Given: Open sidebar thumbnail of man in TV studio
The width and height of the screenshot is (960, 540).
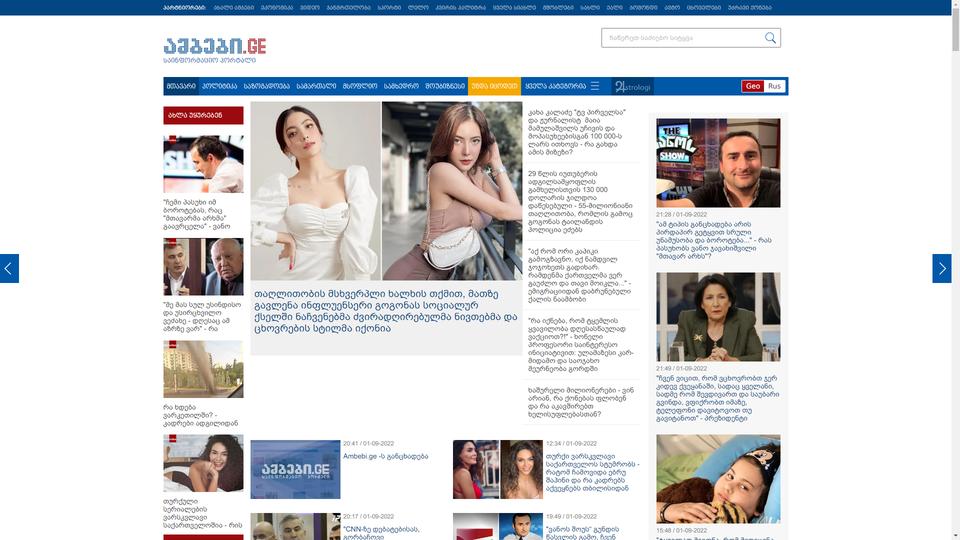Looking at the screenshot, I should click(203, 164).
